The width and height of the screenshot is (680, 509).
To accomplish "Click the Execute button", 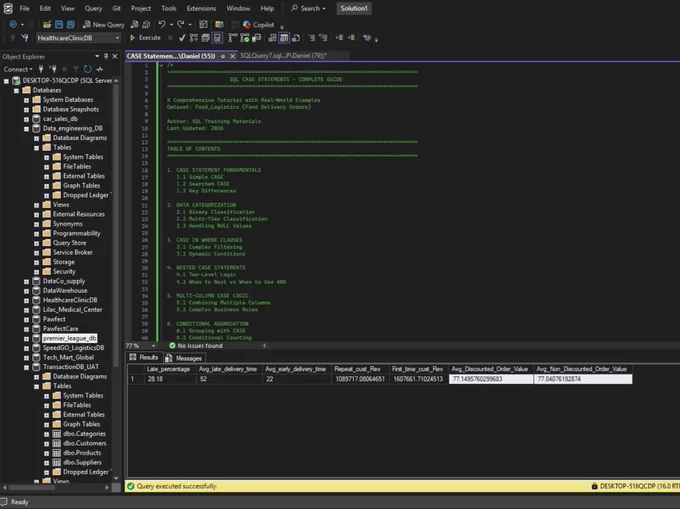I will [x=145, y=38].
